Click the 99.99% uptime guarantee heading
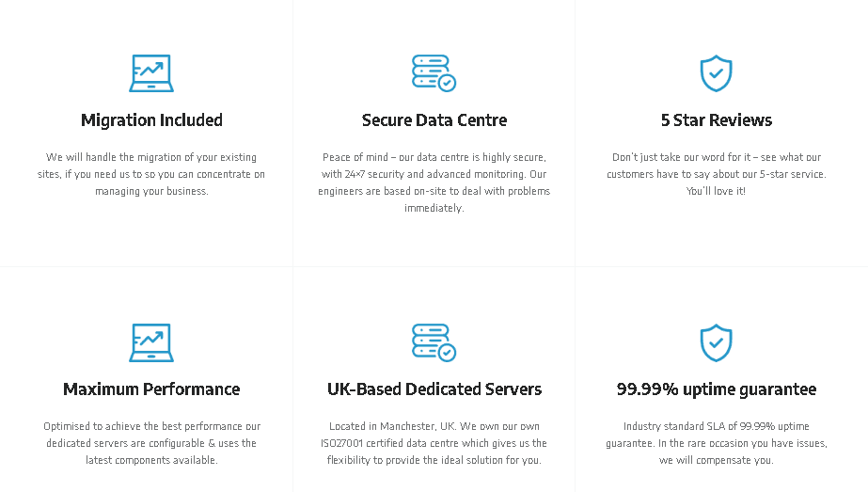 [x=717, y=389]
